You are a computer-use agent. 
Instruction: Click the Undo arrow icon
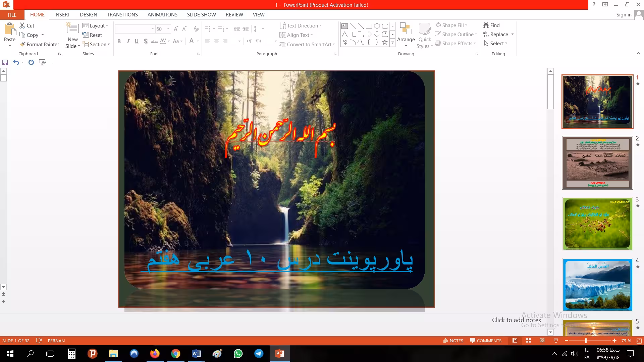click(16, 62)
